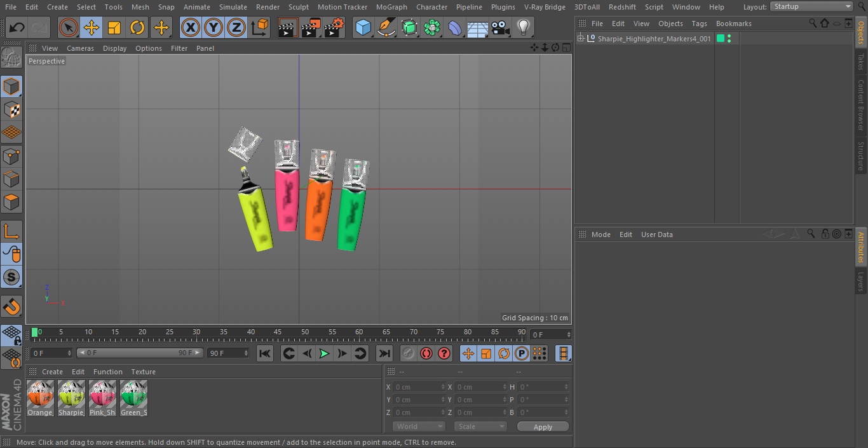Add a Cube primitive object
Viewport: 868px width, 448px height.
(363, 28)
